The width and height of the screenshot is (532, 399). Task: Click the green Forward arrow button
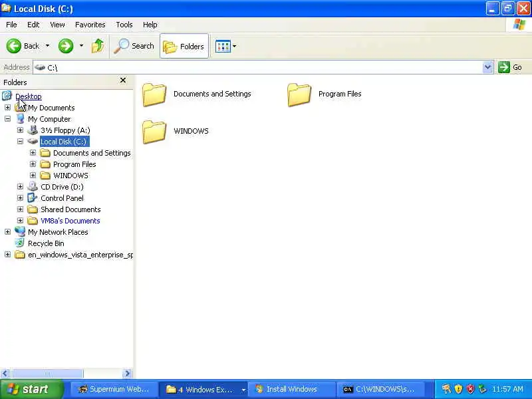click(66, 46)
